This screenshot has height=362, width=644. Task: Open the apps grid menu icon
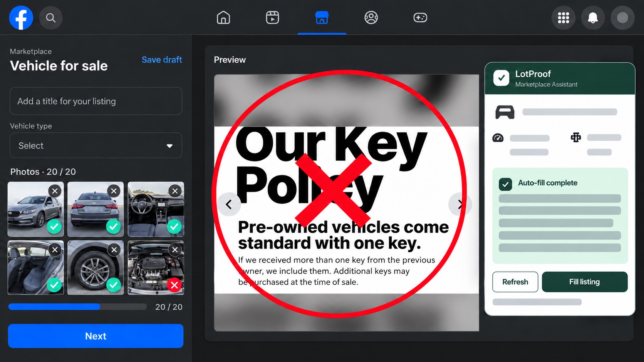pos(563,18)
